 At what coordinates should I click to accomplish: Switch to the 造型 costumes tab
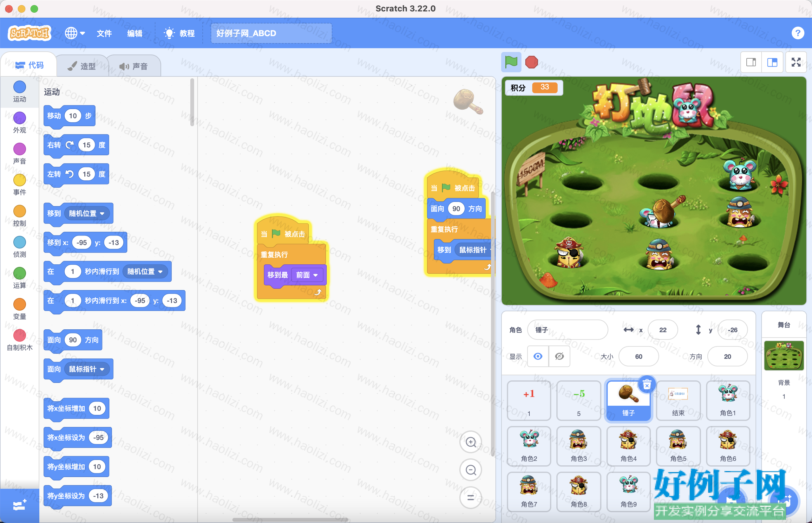(x=82, y=66)
